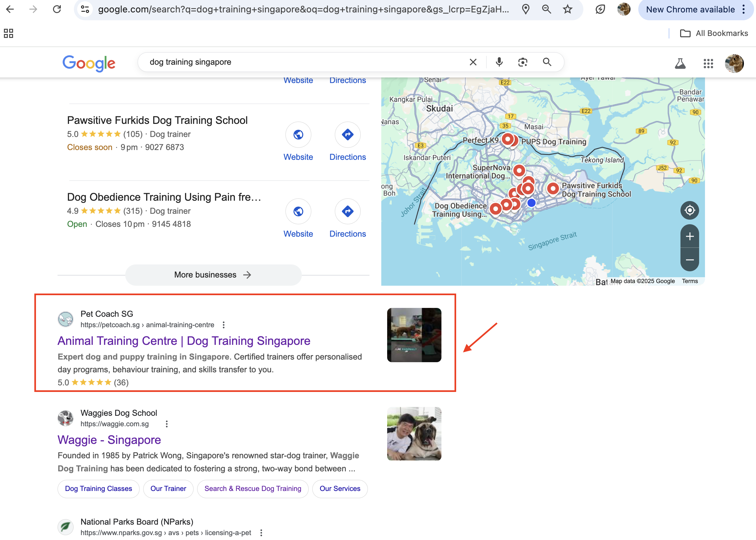The width and height of the screenshot is (756, 540).
Task: Open Search & Rescue Dog Training sitelink
Action: [253, 489]
